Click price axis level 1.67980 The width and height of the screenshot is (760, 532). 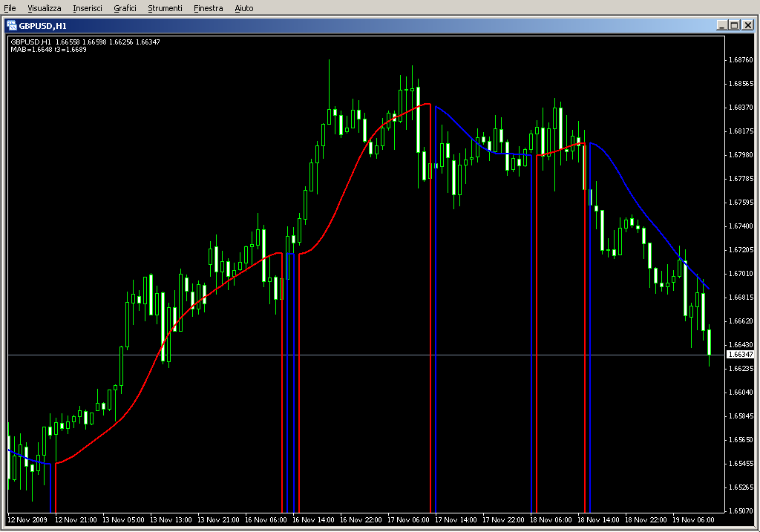741,155
